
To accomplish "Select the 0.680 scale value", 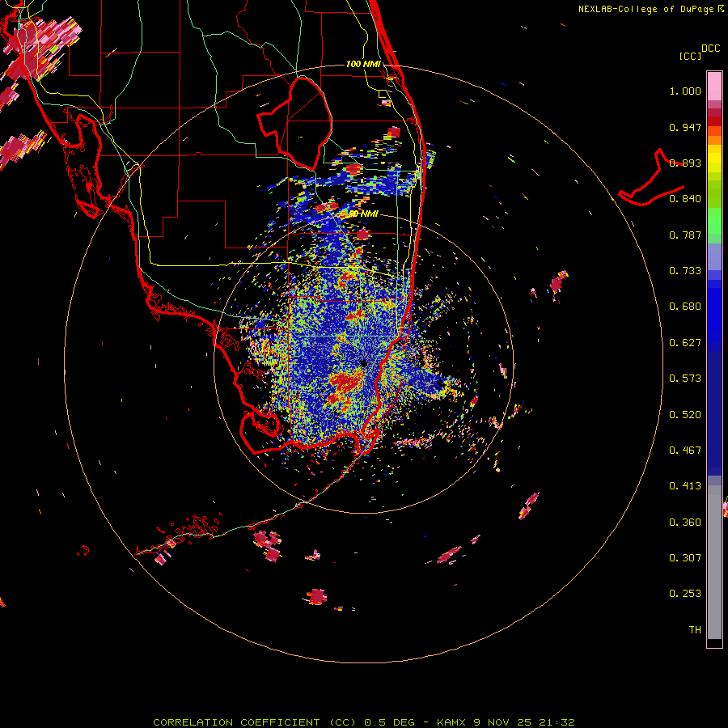I will click(x=685, y=307).
